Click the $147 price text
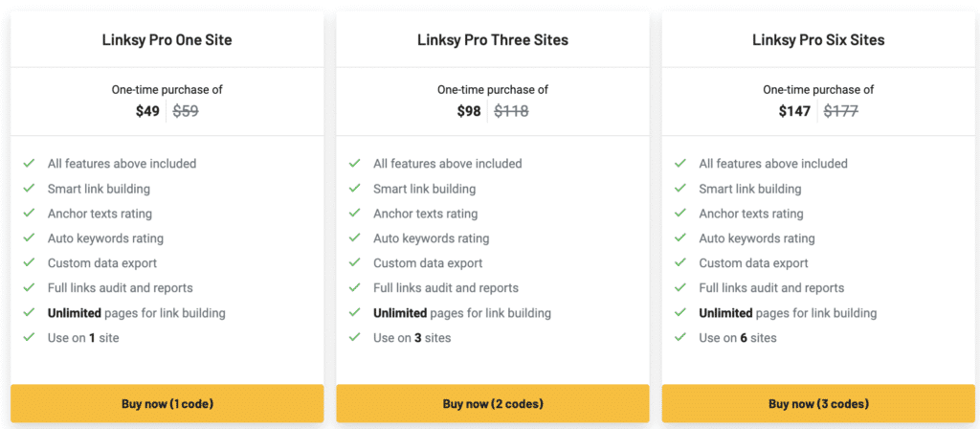 tap(794, 111)
